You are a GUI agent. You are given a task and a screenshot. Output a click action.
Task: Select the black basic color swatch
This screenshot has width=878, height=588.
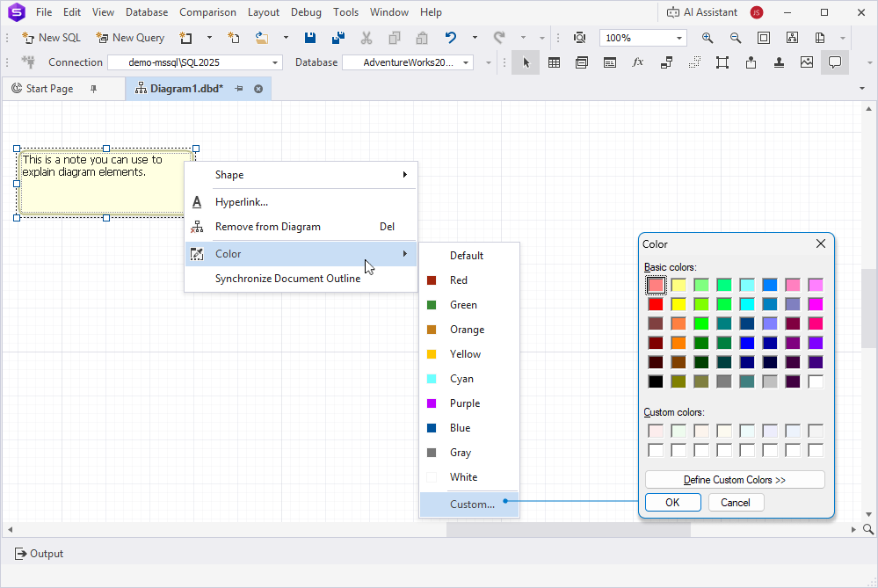656,381
